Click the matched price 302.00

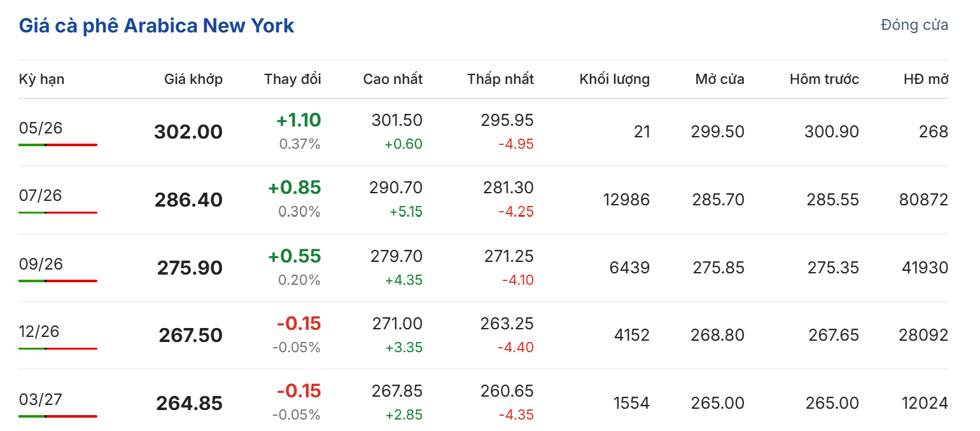click(188, 132)
